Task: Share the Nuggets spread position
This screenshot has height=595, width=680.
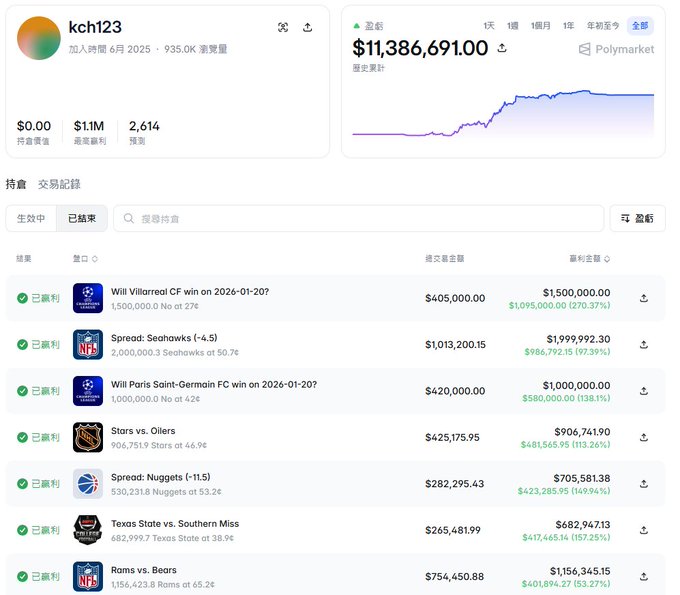Action: click(x=644, y=484)
